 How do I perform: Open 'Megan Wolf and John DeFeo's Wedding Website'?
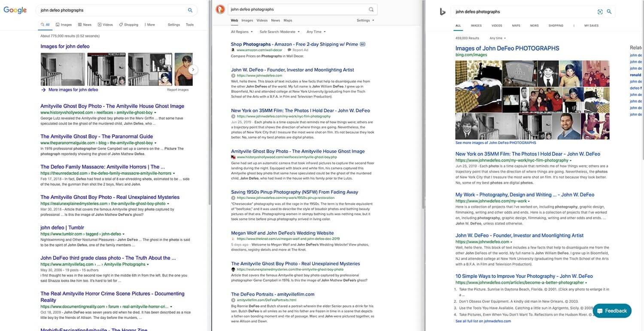tap(283, 233)
